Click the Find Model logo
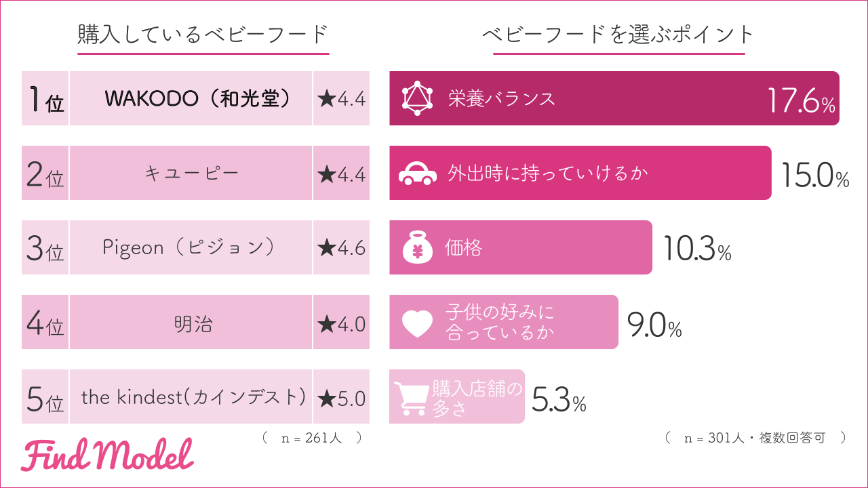 click(x=107, y=455)
